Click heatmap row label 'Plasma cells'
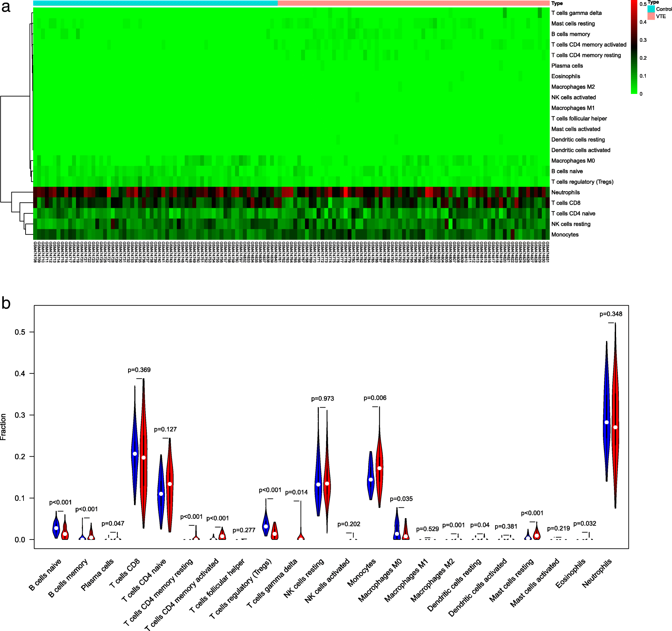672x631 pixels. click(x=567, y=66)
